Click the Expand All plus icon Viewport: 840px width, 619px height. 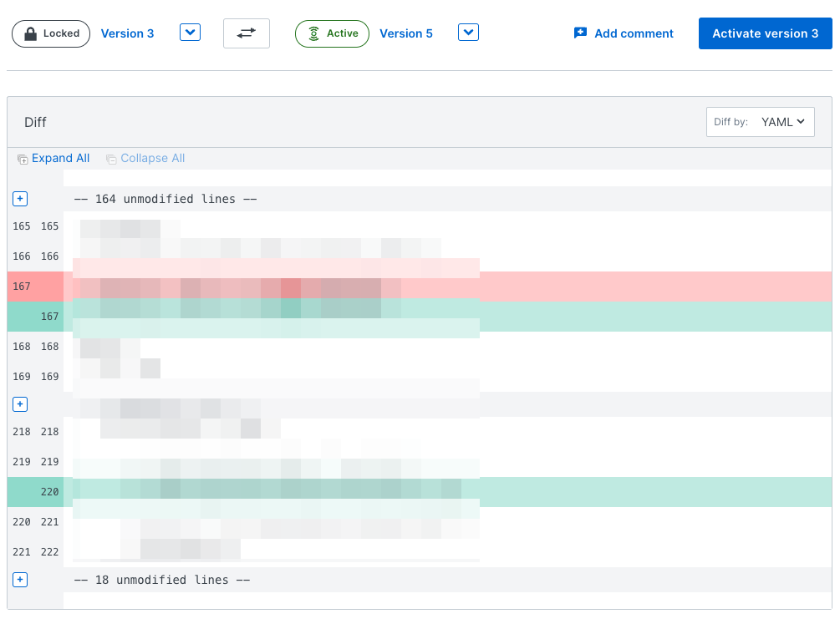pyautogui.click(x=23, y=159)
